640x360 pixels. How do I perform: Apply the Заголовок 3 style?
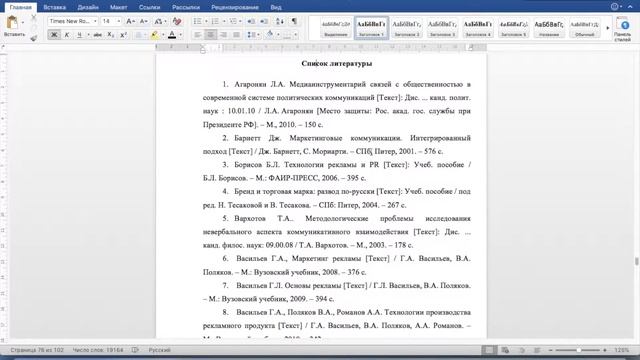[442, 28]
